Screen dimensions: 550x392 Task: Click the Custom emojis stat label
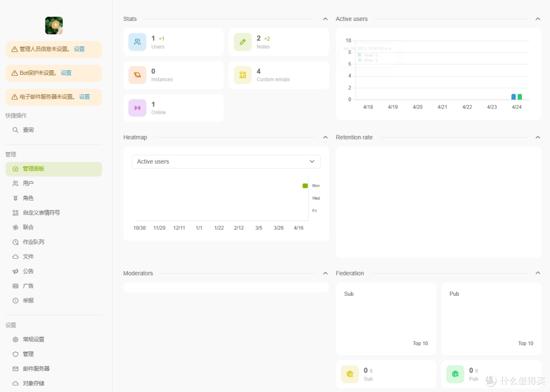coord(273,79)
